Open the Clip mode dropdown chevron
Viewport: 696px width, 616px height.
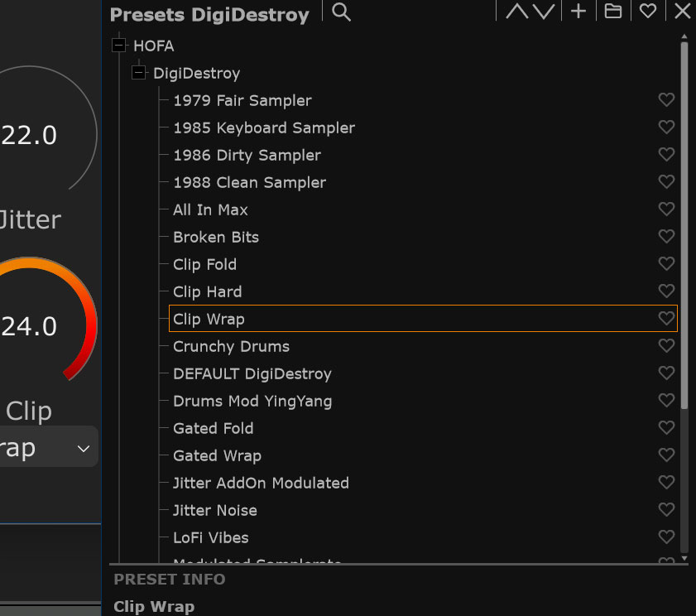[x=84, y=449]
